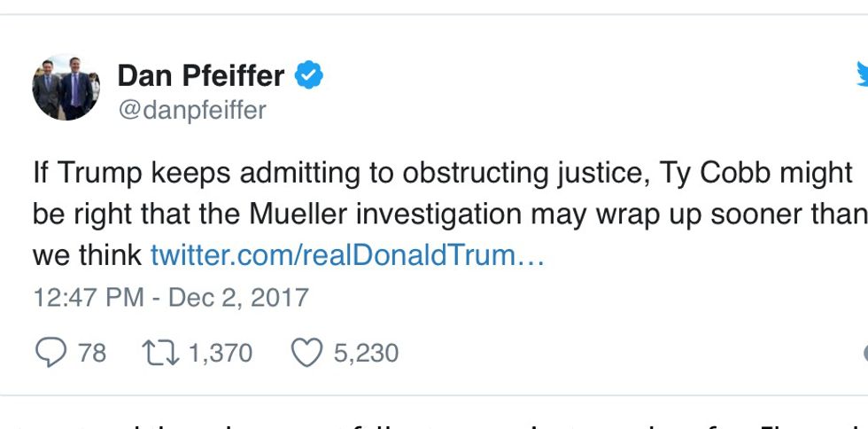868x429 pixels.
Task: Click the blue verified badge
Action: [x=308, y=76]
